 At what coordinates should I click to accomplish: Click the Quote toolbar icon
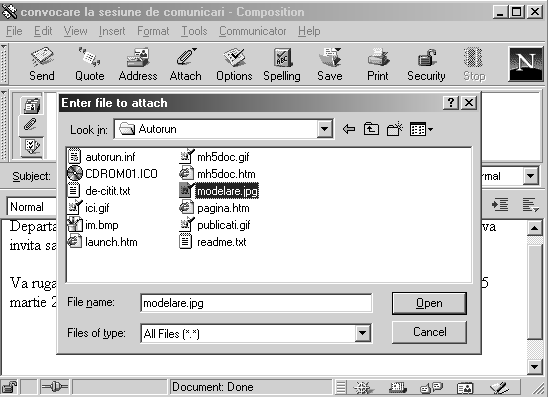pyautogui.click(x=89, y=64)
